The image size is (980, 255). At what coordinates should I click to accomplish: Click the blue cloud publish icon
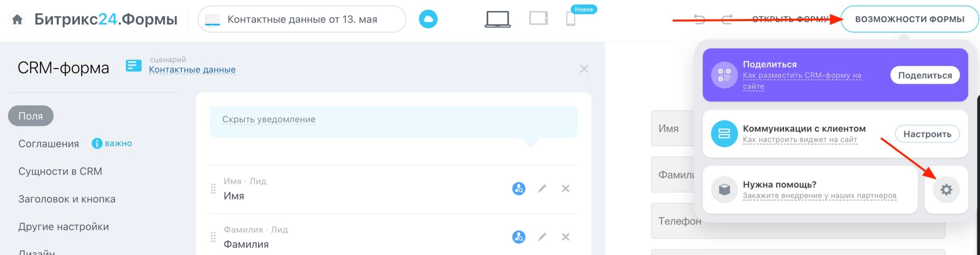[x=428, y=20]
